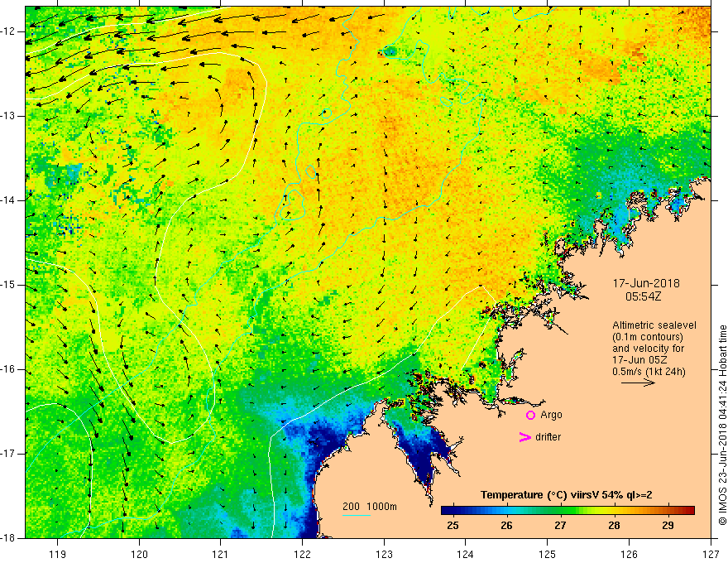Click the 'Temperature (°C) viirsV 54% ql>=2' title
This screenshot has height=563, width=728.
pyautogui.click(x=566, y=495)
